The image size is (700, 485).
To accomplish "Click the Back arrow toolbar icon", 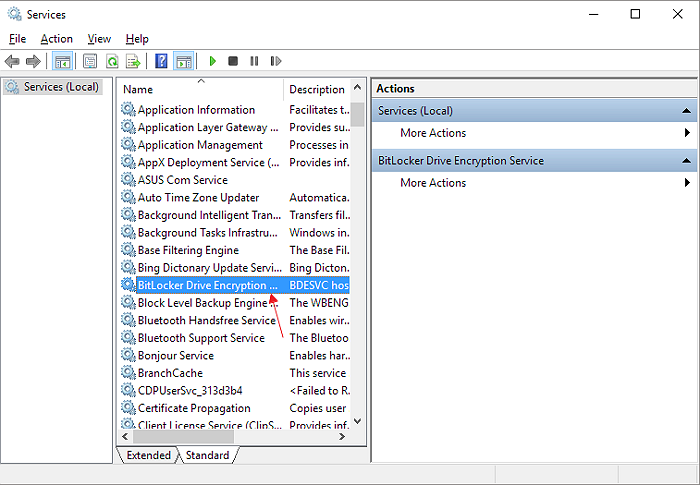I will (x=12, y=62).
